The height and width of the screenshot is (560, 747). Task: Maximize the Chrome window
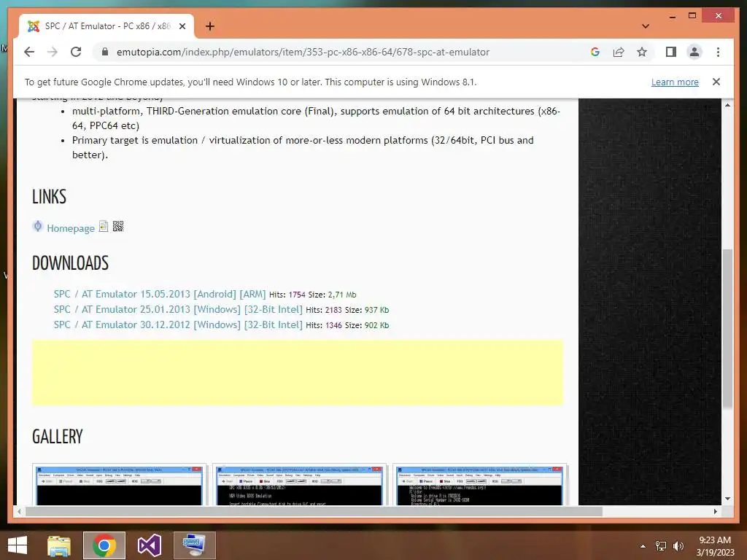coord(692,16)
